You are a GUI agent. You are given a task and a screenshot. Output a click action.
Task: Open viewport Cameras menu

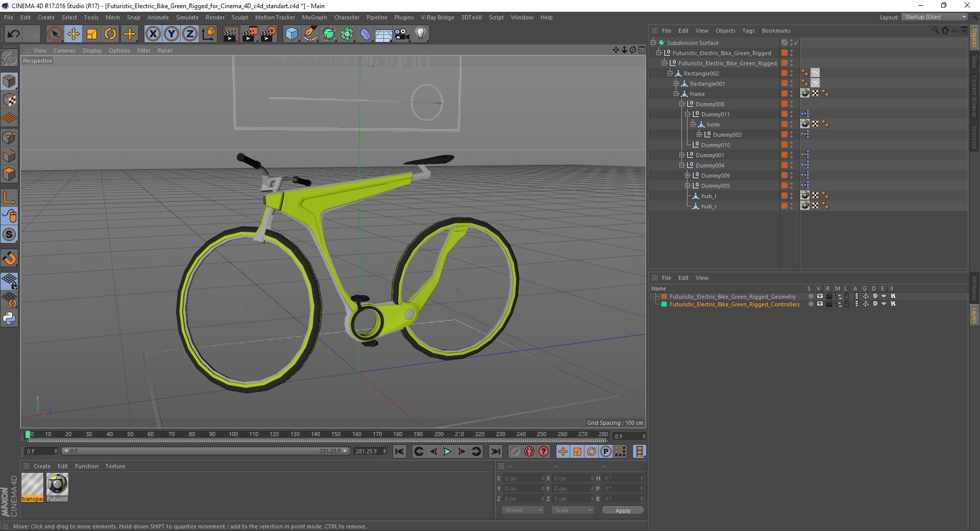click(x=64, y=51)
